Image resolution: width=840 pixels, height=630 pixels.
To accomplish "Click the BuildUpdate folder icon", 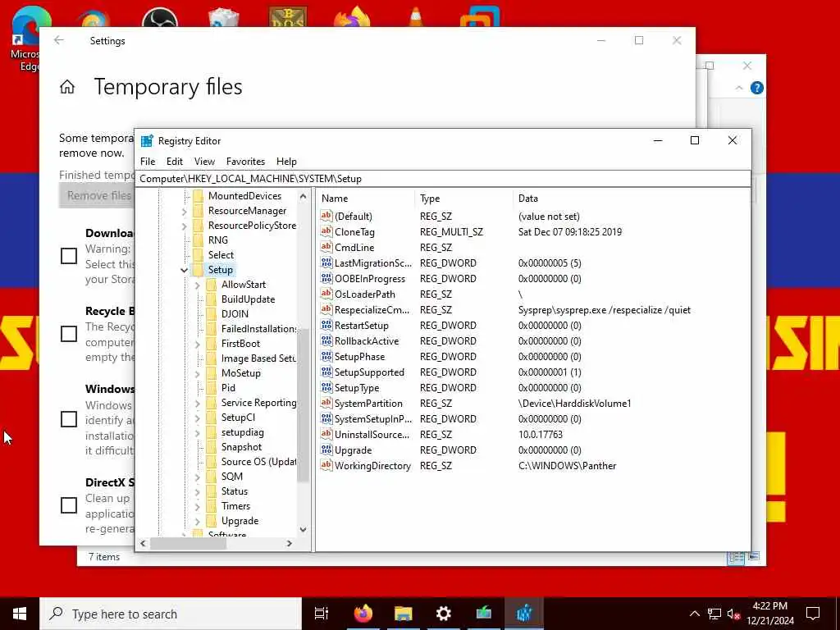I will click(211, 299).
